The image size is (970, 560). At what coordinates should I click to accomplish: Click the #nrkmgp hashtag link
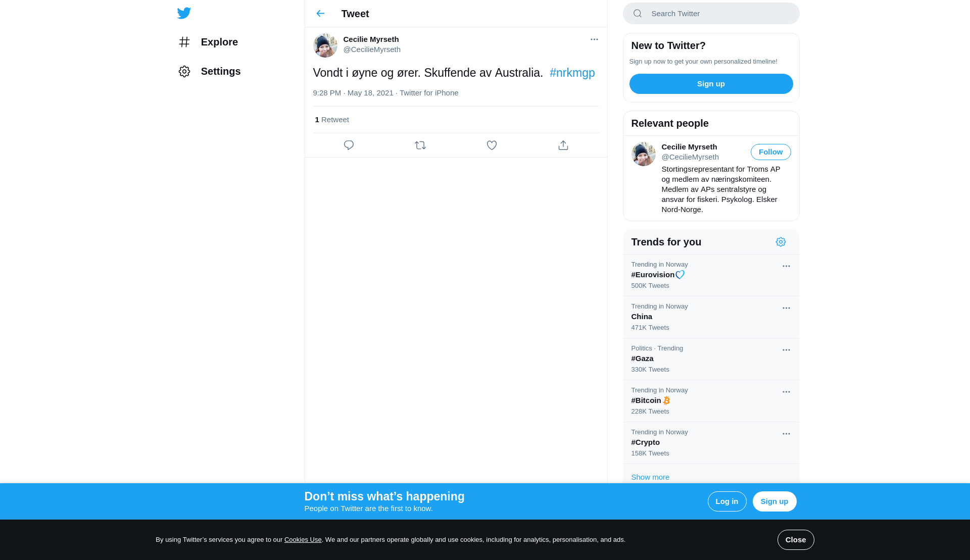(572, 73)
